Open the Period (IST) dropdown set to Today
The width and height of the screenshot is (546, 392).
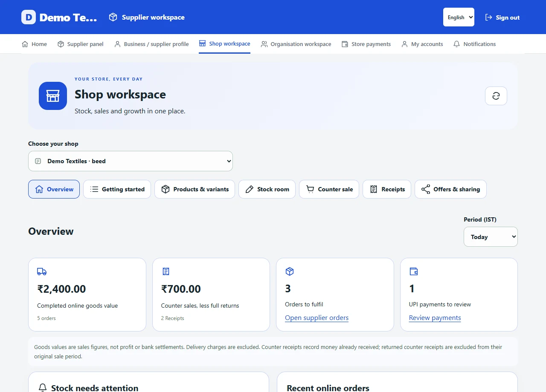click(491, 236)
